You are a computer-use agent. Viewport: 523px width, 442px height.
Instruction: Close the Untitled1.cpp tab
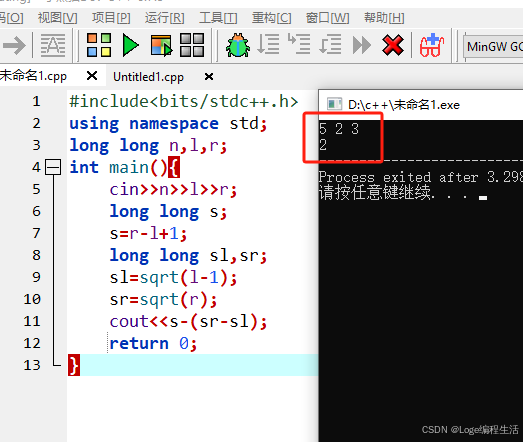[209, 77]
